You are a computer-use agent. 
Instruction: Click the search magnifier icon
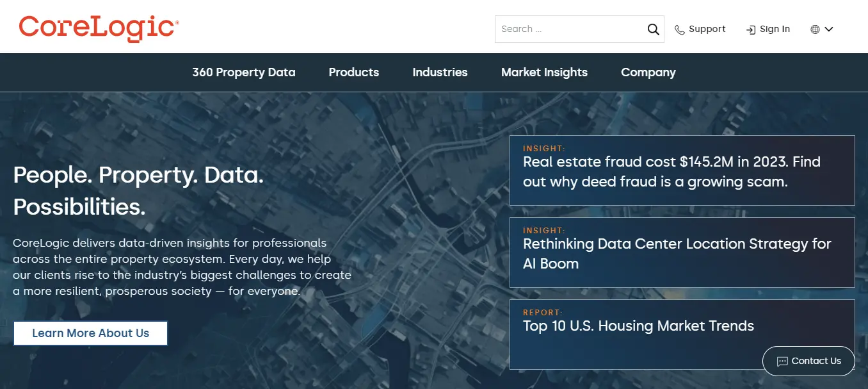tap(653, 29)
